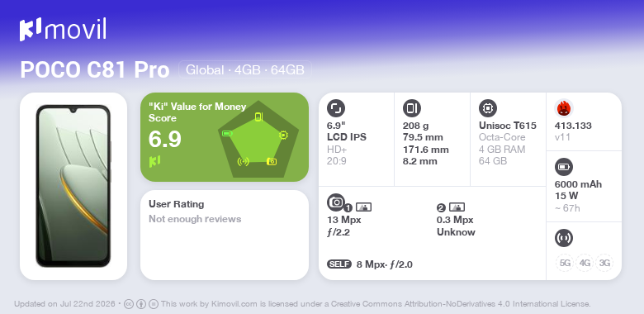Click the 4G network badge
This screenshot has height=314, width=644.
pos(585,263)
